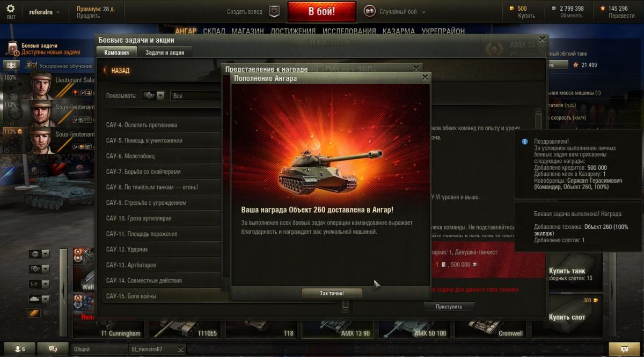
Task: Toggle Ускоренное обучение crew training checkbox
Action: click(34, 65)
